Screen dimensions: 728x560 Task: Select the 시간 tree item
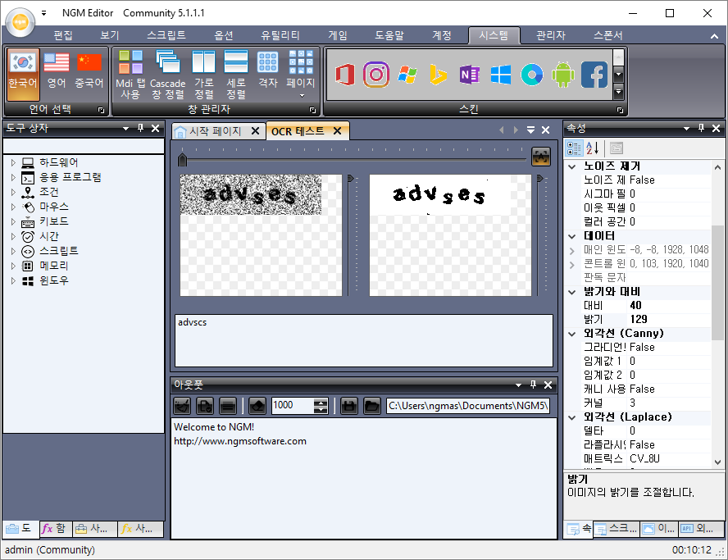[48, 236]
